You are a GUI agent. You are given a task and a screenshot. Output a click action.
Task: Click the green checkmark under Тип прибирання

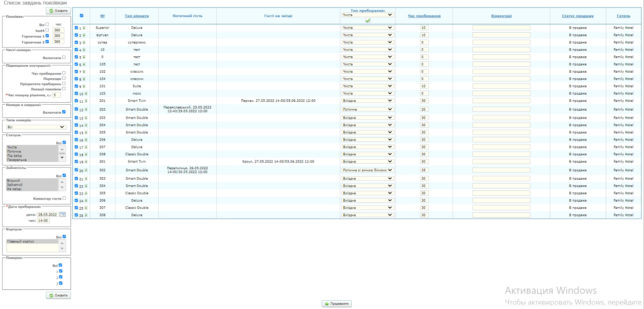tap(368, 21)
